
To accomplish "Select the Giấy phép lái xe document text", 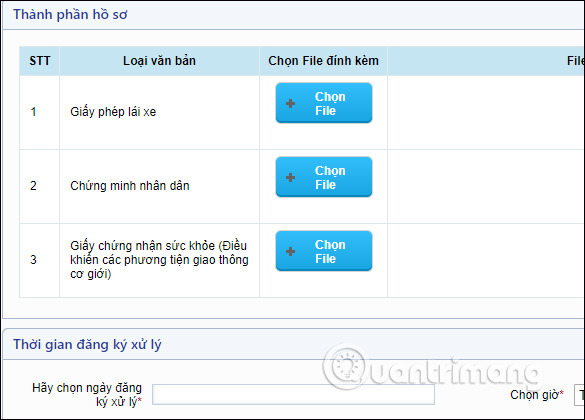I will pos(113,112).
